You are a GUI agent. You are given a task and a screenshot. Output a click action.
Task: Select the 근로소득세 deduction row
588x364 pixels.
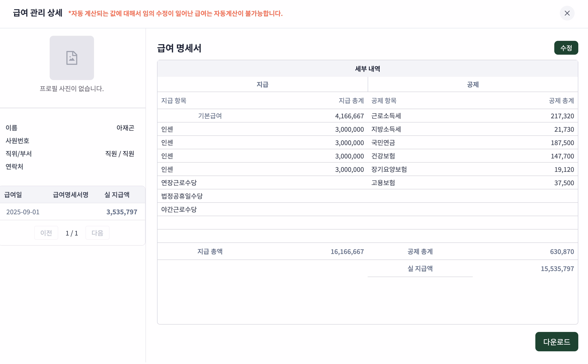coord(386,116)
